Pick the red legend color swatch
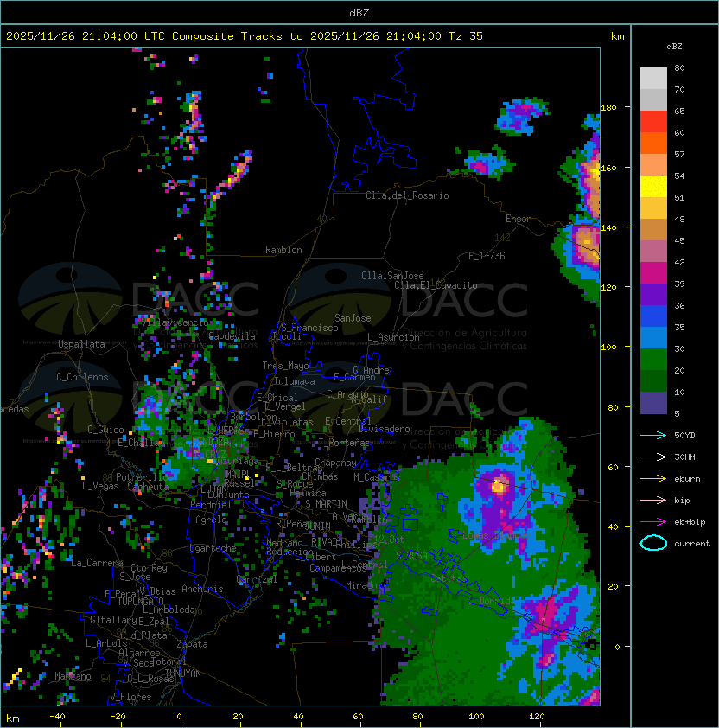 [653, 121]
